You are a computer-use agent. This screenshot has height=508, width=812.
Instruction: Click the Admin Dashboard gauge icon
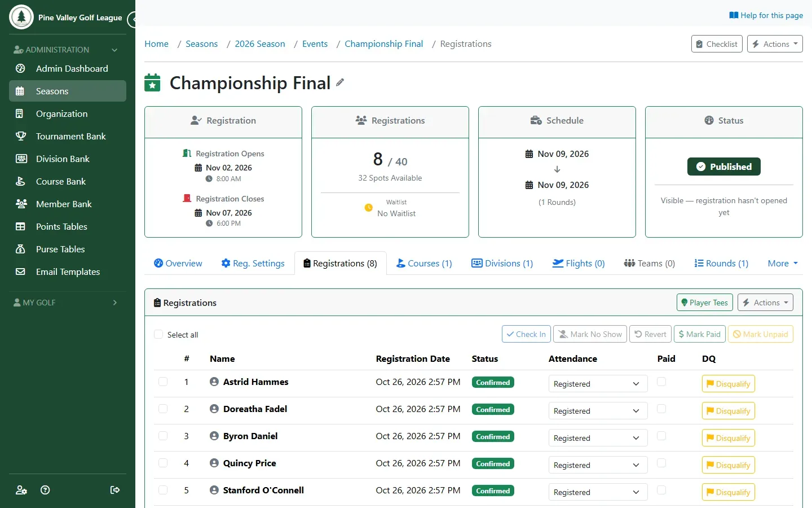point(20,68)
